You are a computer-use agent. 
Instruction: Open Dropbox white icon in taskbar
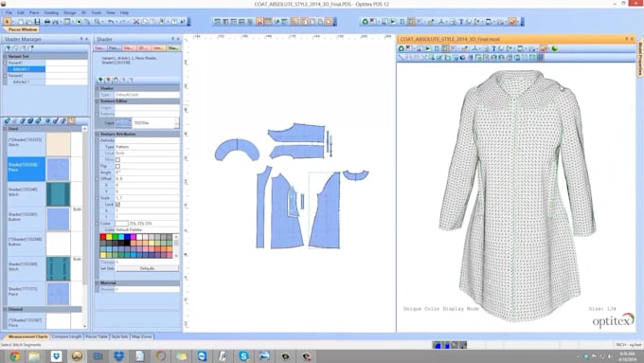[56, 356]
